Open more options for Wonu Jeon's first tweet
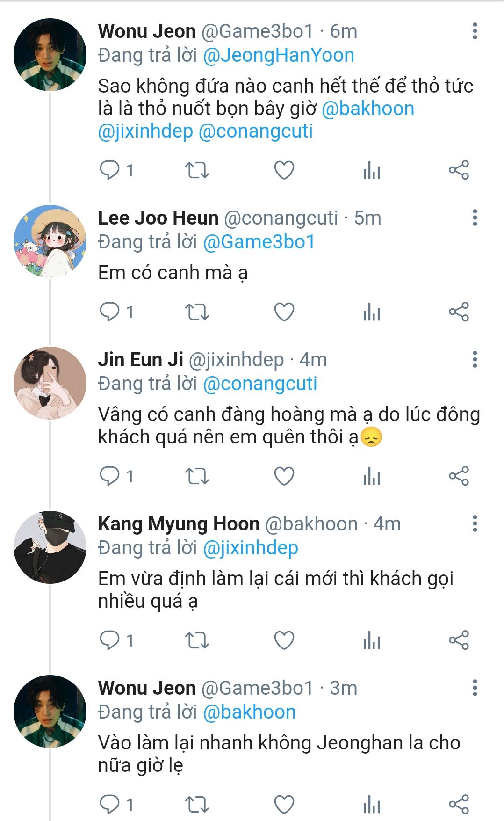Viewport: 504px width, 821px height. pyautogui.click(x=475, y=31)
